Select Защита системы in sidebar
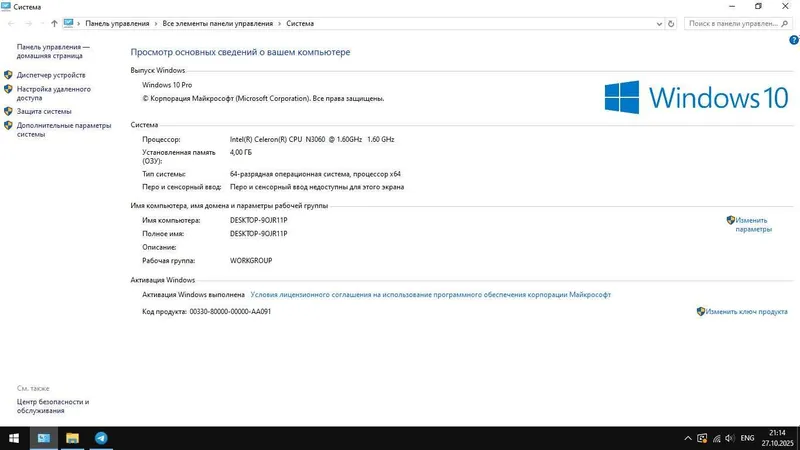Viewport: 800px width, 450px height. [44, 111]
